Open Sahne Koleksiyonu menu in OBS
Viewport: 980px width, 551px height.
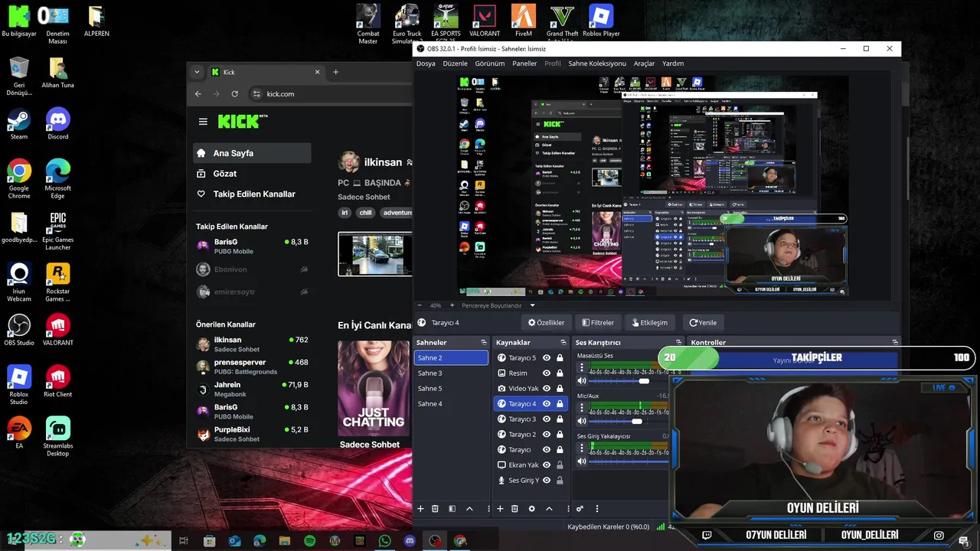tap(597, 64)
